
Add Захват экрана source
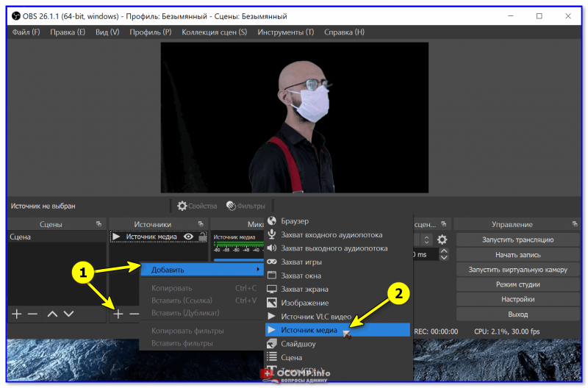(x=337, y=289)
